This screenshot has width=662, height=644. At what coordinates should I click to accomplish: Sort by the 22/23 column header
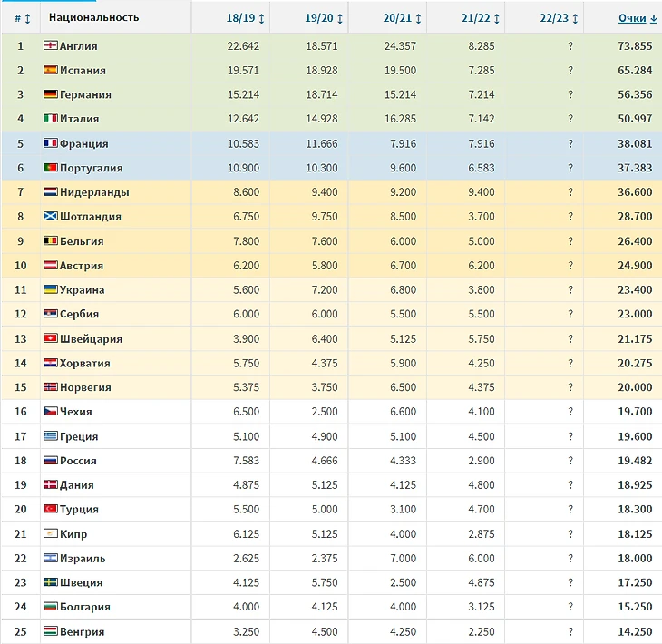click(x=557, y=18)
